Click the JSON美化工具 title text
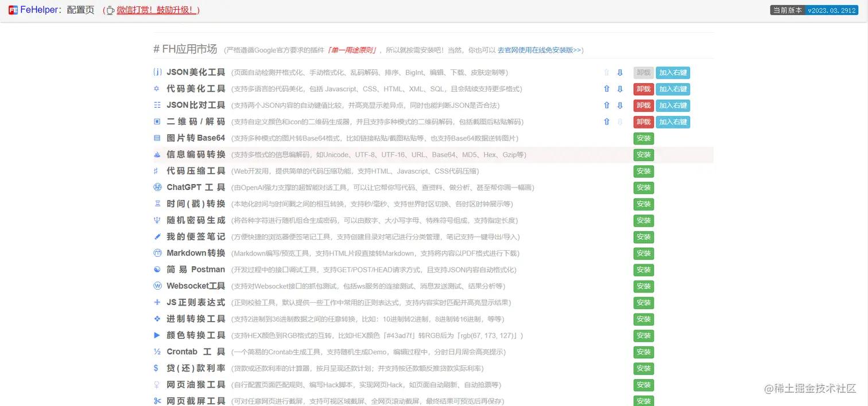868x406 pixels. (x=196, y=73)
